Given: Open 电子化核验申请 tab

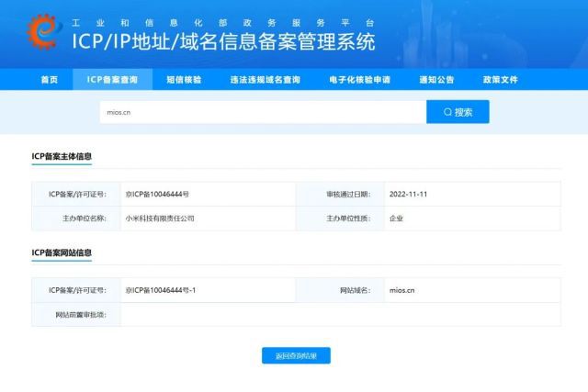Looking at the screenshot, I should click(x=359, y=80).
